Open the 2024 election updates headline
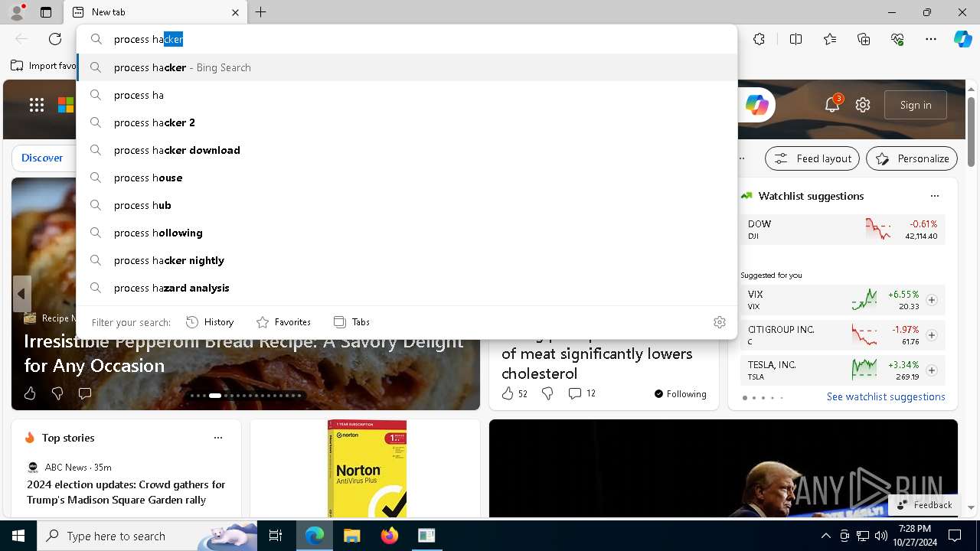980x551 pixels. coord(126,492)
